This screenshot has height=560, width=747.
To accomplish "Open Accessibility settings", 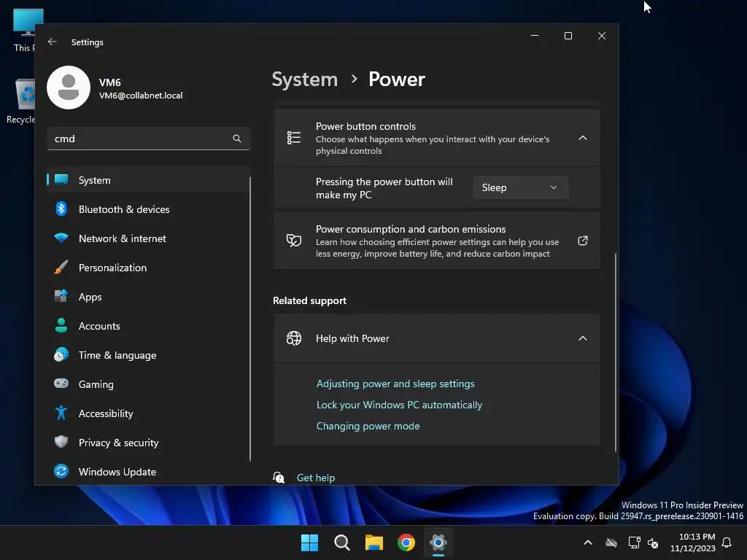I will 148,413.
